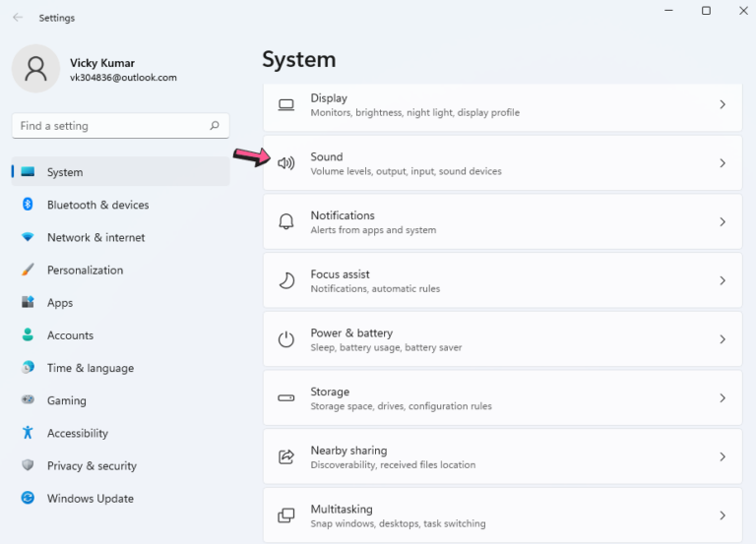The image size is (756, 544).
Task: Click the Nearby sharing icon
Action: 286,456
